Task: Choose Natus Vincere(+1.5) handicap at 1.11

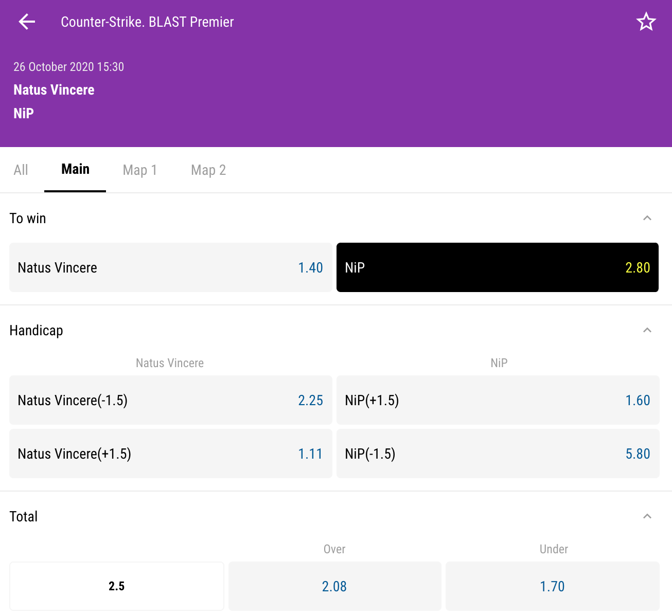Action: tap(171, 454)
